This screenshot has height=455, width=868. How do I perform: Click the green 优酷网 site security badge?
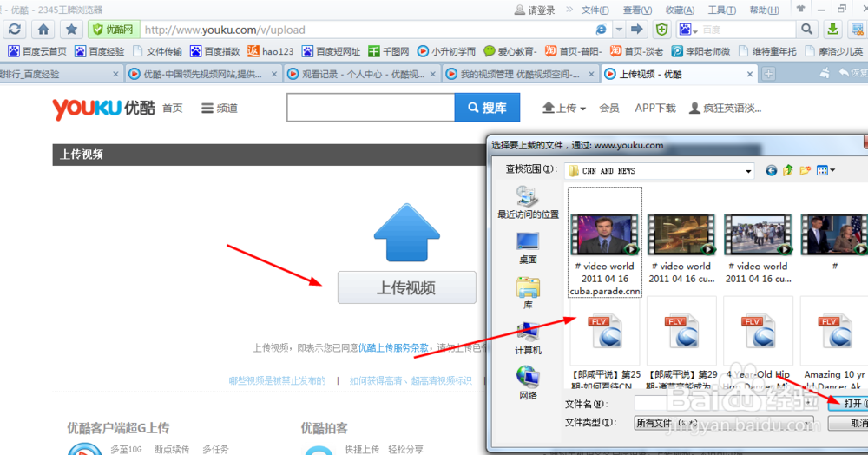tap(114, 30)
